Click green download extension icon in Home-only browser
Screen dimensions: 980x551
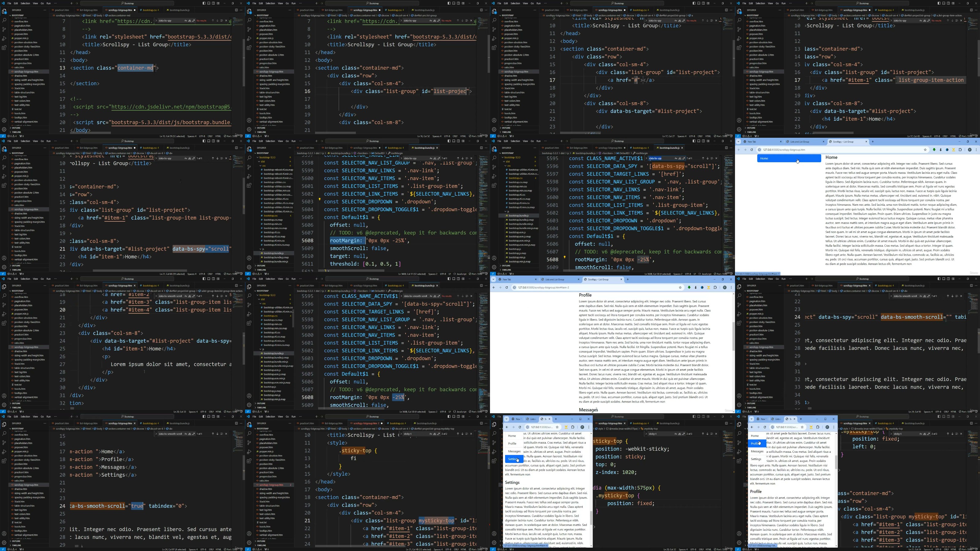point(934,150)
